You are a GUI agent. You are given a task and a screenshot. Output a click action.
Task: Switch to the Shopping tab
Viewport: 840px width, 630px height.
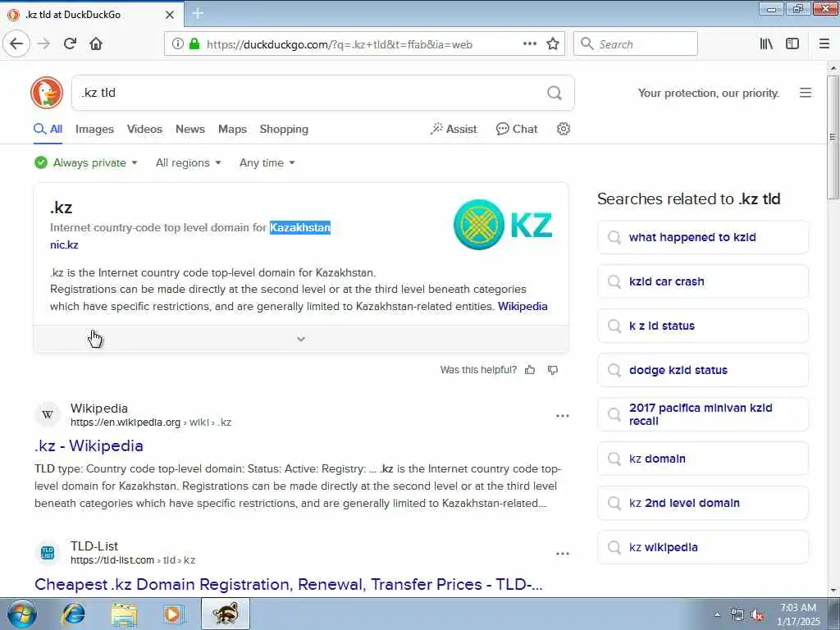point(284,129)
